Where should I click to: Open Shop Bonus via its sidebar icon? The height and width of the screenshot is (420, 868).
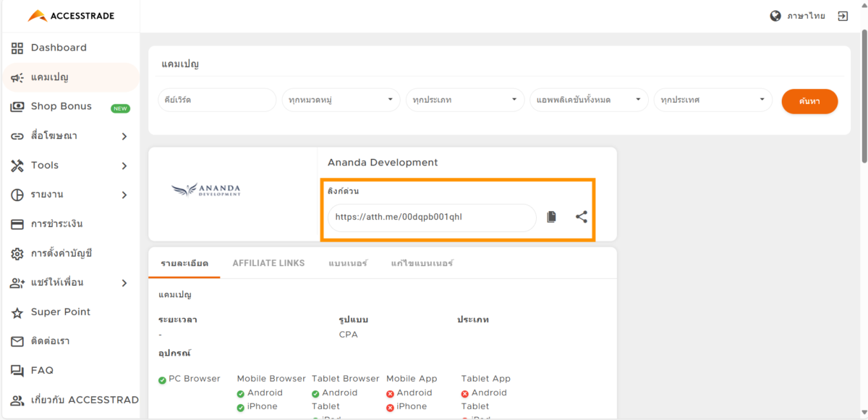17,106
